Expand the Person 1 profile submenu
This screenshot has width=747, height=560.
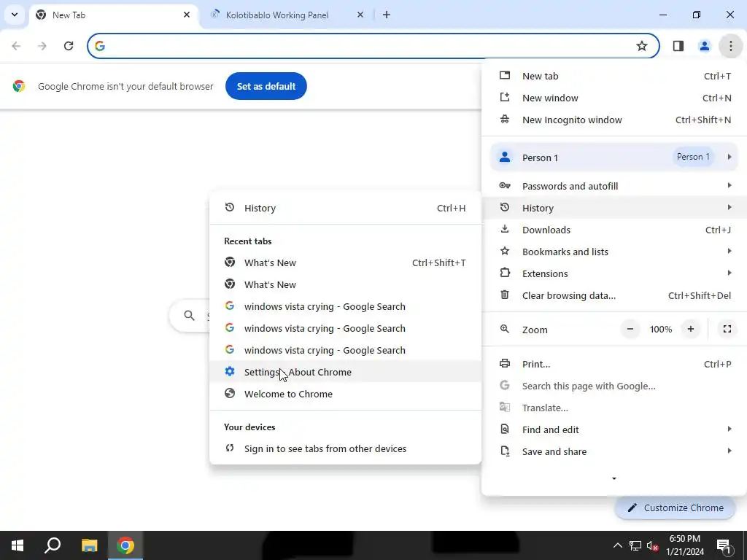pyautogui.click(x=614, y=157)
